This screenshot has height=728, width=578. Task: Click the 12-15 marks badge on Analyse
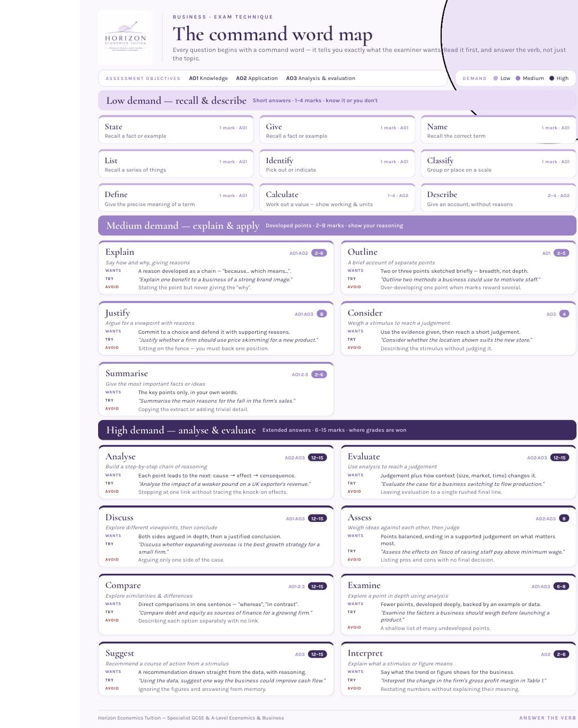tap(317, 458)
